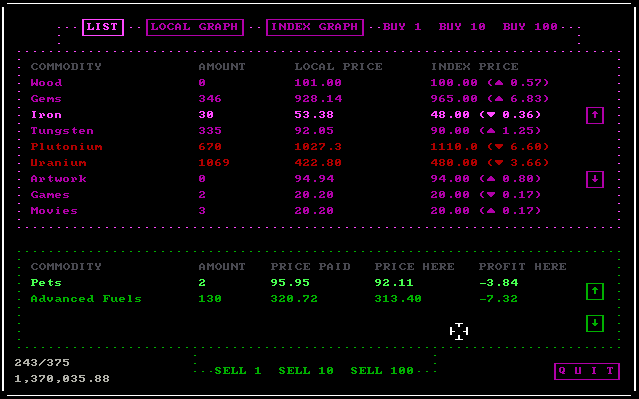This screenshot has width=639, height=399.
Task: Select the Tungsten commodity row
Action: [286, 131]
